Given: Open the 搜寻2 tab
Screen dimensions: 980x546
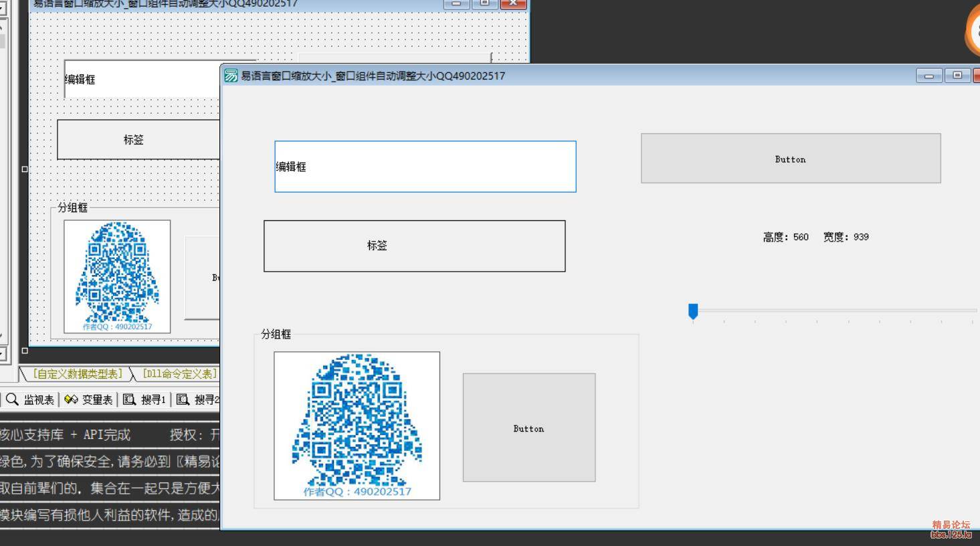Looking at the screenshot, I should [198, 399].
